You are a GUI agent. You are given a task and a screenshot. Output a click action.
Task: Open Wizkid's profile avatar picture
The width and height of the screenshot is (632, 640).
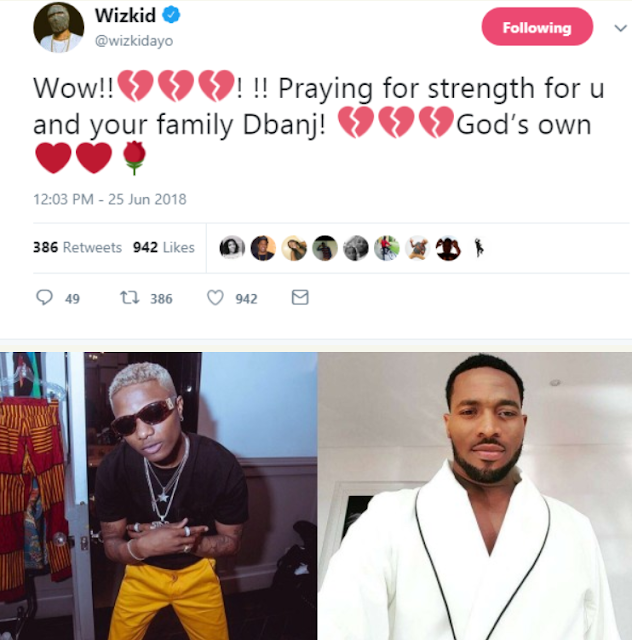pyautogui.click(x=58, y=27)
